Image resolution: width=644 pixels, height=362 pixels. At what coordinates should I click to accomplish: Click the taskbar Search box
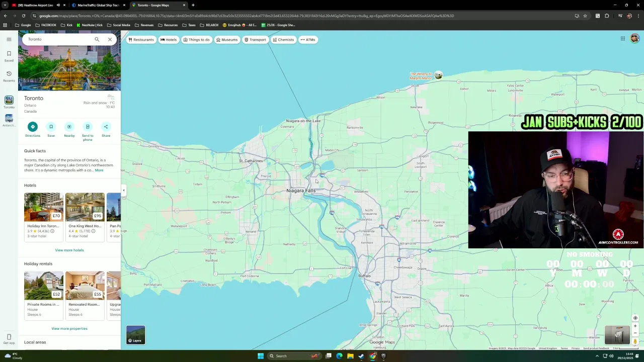(x=295, y=356)
